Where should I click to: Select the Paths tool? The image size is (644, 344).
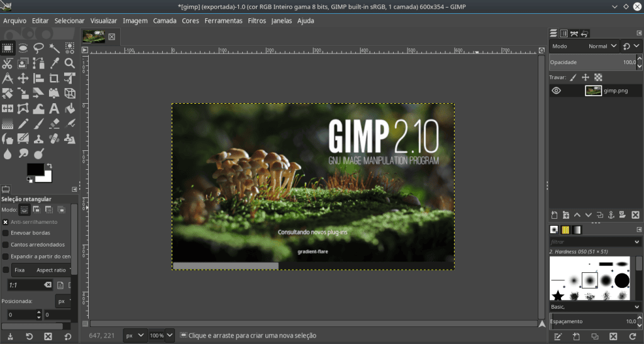click(38, 64)
